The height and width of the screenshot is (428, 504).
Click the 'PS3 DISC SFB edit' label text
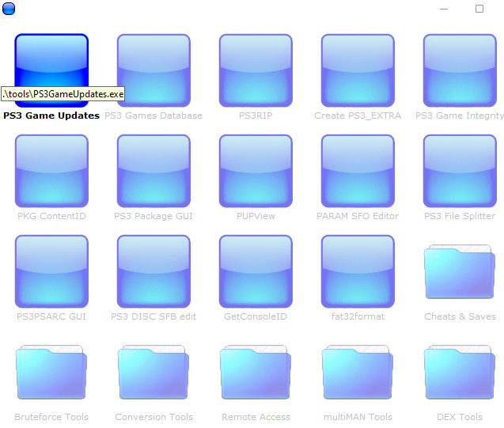click(x=153, y=316)
